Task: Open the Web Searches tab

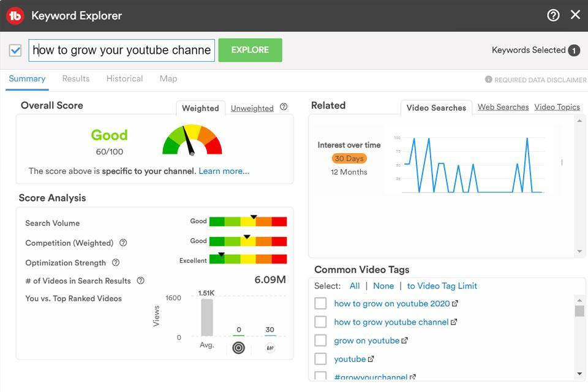Action: (503, 107)
